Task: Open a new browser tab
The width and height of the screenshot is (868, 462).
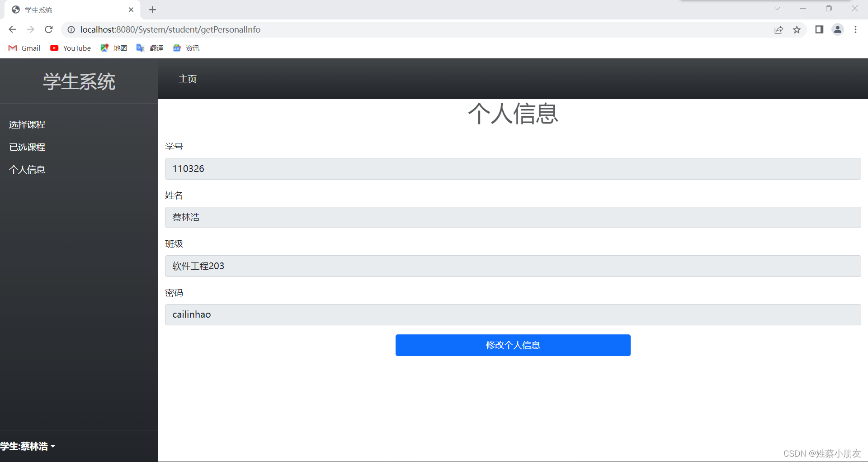Action: (x=152, y=10)
